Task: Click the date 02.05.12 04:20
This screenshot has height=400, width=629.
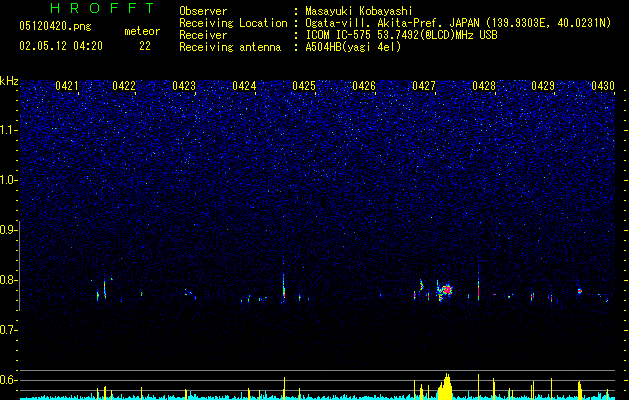Action: [x=61, y=46]
